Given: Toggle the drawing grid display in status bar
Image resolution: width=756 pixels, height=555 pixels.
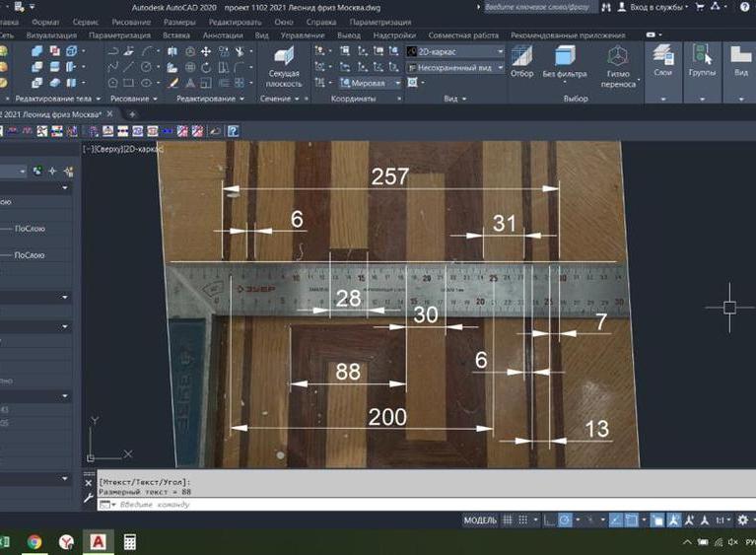Looking at the screenshot, I should 509,520.
